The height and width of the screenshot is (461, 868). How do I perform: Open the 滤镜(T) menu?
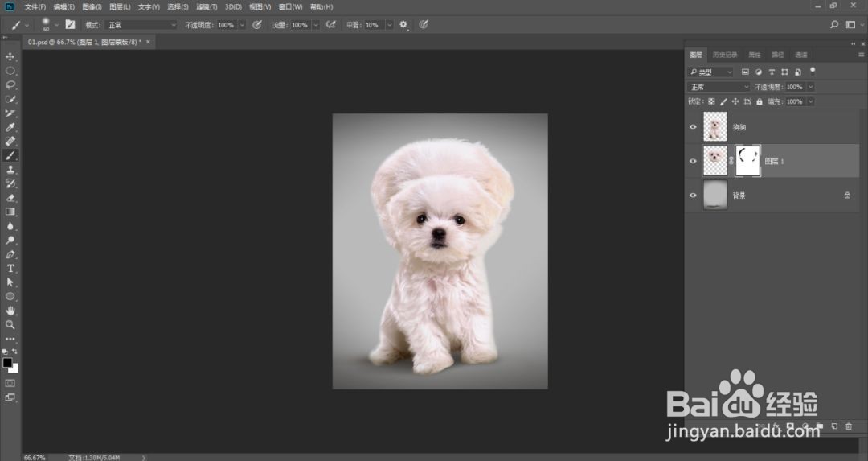207,6
